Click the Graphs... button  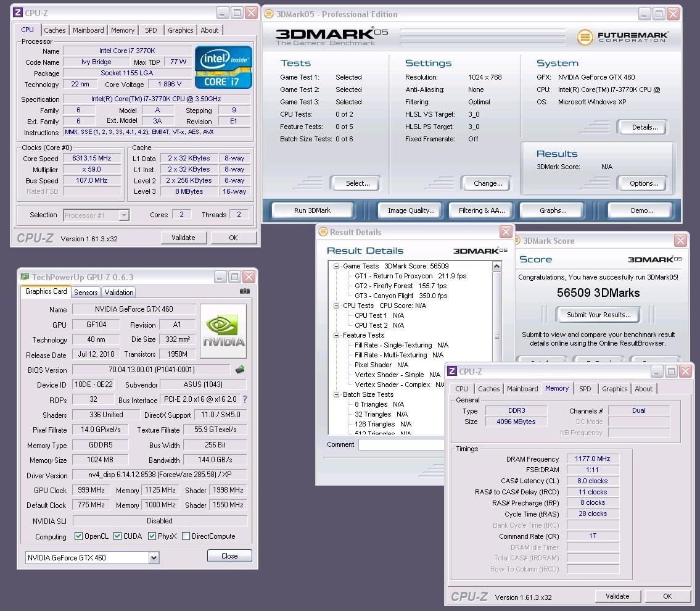point(553,210)
